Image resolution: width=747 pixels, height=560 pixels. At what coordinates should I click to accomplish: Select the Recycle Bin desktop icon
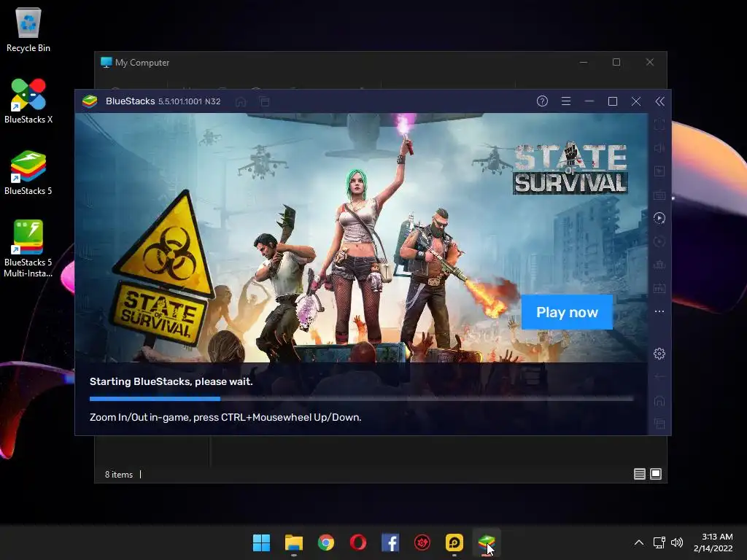coord(28,31)
